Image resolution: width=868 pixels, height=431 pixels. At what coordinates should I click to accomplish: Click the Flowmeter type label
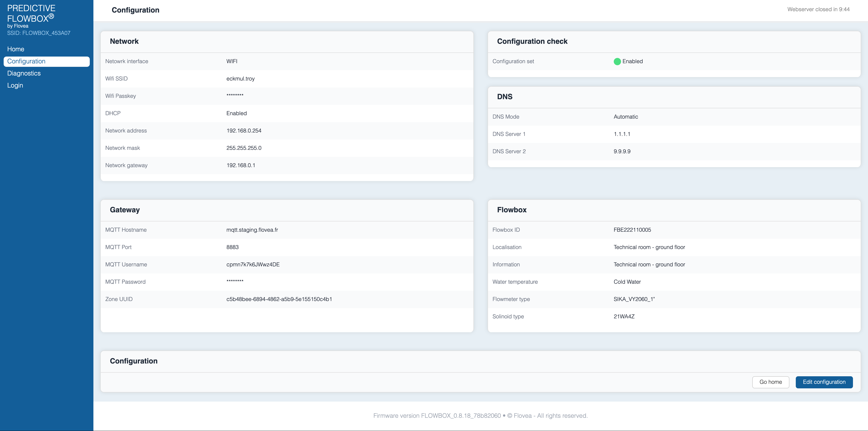511,299
